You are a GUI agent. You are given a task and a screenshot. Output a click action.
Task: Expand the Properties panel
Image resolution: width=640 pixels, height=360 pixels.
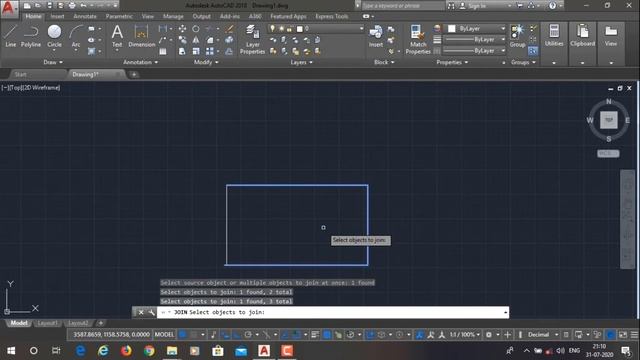[452, 62]
